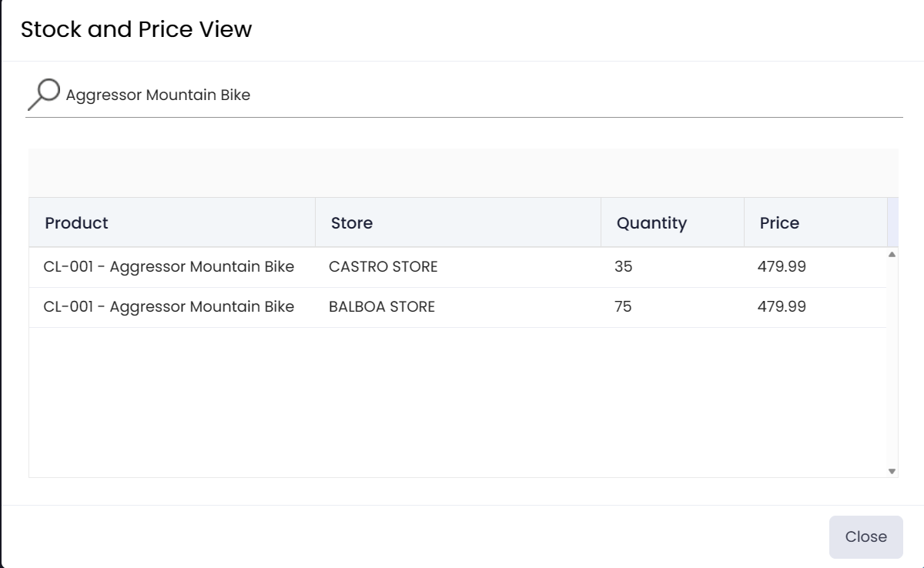924x568 pixels.
Task: Sort by the Product column header
Action: pos(77,223)
